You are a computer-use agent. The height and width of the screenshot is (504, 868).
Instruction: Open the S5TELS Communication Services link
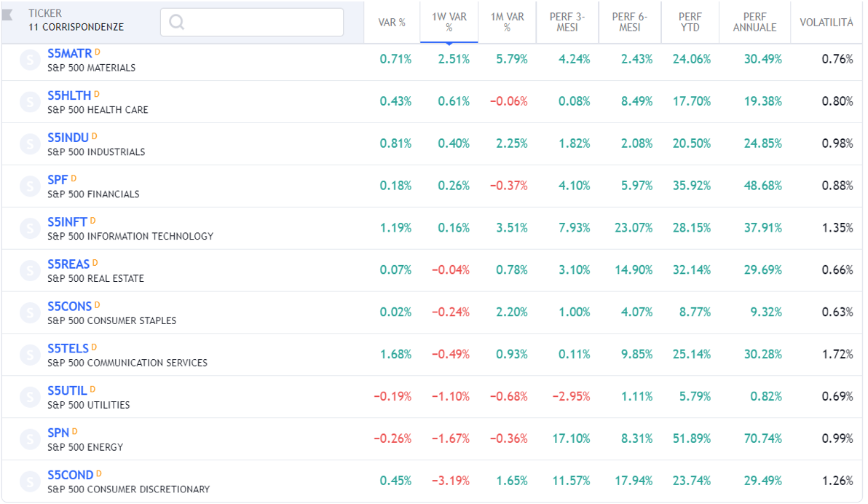tap(68, 349)
